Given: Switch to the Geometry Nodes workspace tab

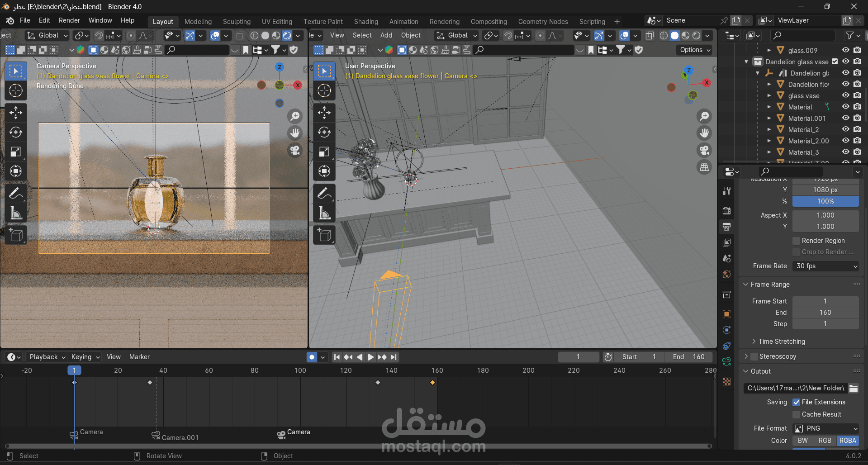Looking at the screenshot, I should tap(543, 21).
